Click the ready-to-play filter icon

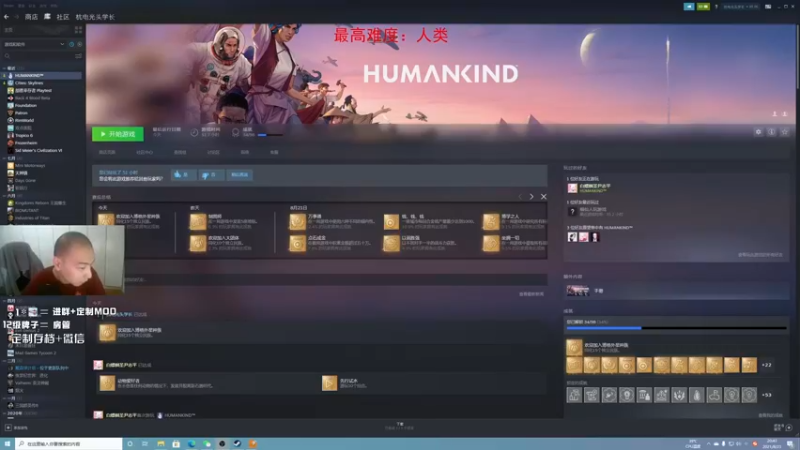coord(79,44)
